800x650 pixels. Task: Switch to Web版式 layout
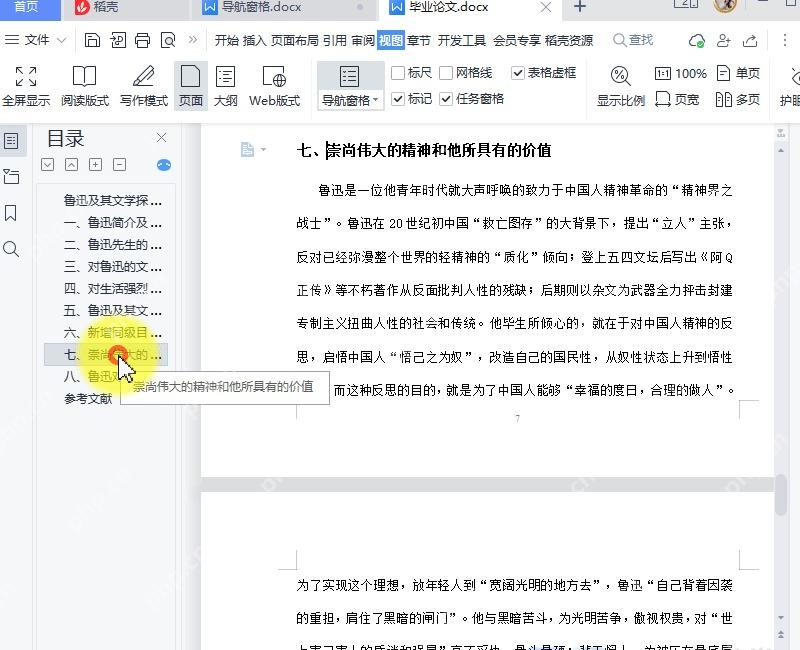pyautogui.click(x=274, y=86)
